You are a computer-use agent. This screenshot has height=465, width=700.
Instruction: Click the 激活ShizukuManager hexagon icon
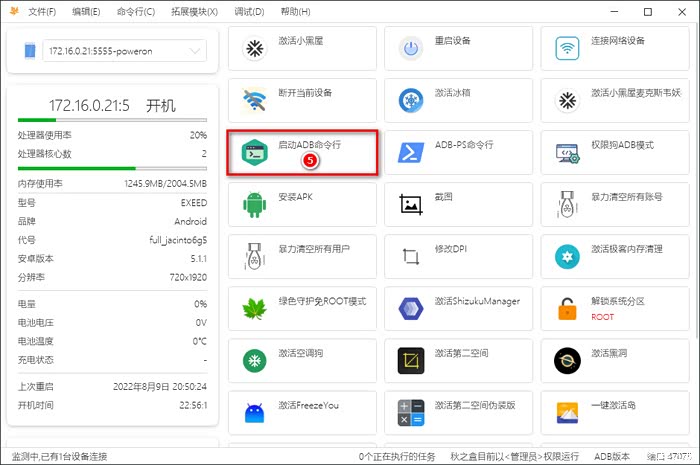pos(411,308)
